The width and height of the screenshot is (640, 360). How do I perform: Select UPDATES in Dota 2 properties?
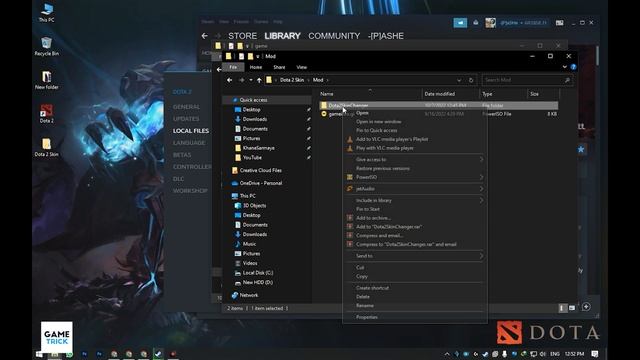click(186, 119)
